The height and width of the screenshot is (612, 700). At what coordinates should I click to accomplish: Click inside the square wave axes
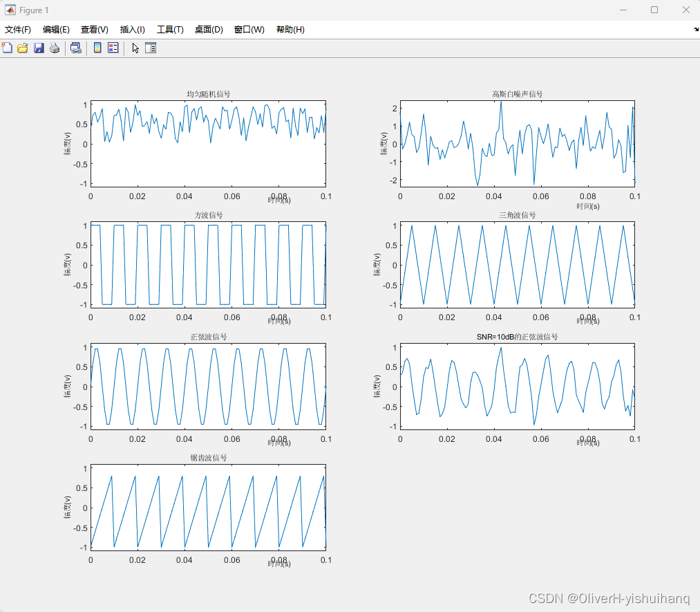point(208,265)
